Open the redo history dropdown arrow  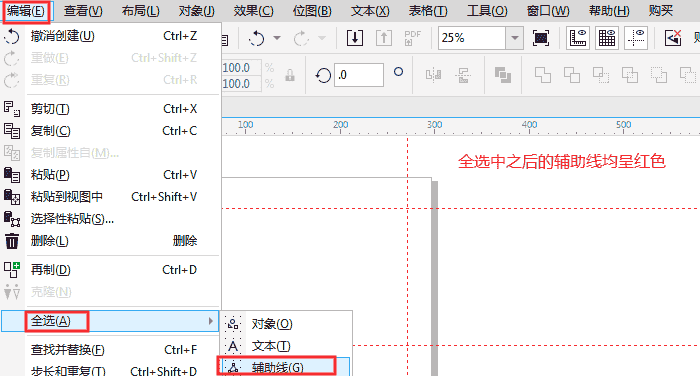tap(321, 38)
